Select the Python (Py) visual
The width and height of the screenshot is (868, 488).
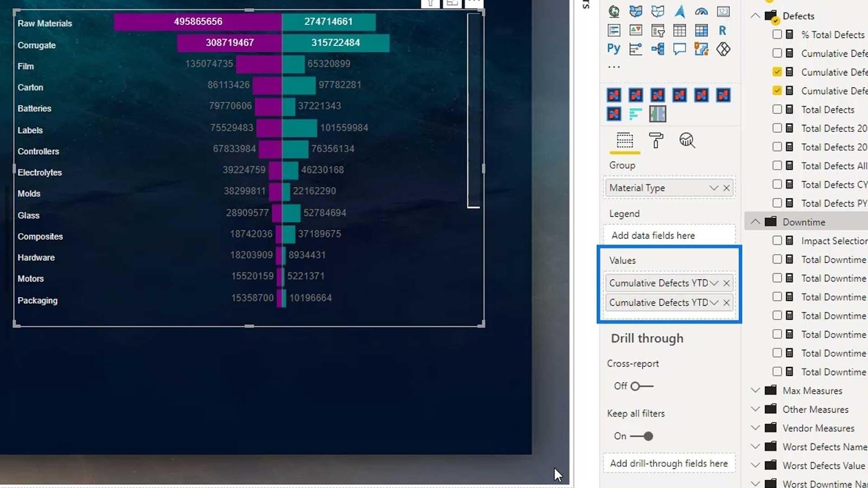(x=614, y=49)
